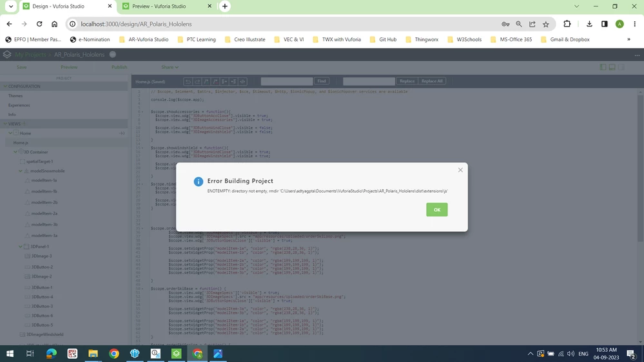
Task: Collapse the modelSnowmobile node
Action: point(20,171)
